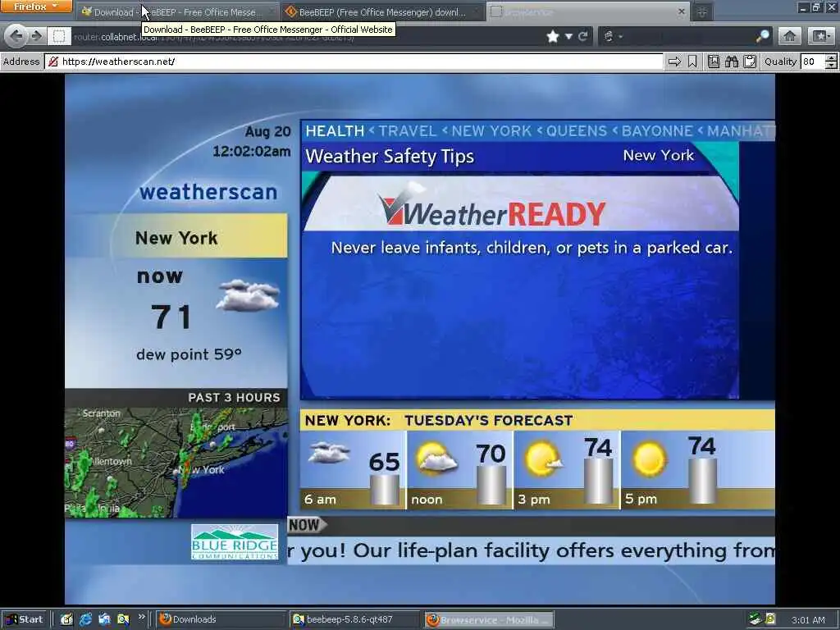This screenshot has height=630, width=840.
Task: Click the noon forecast sun-cloud icon
Action: pos(436,459)
